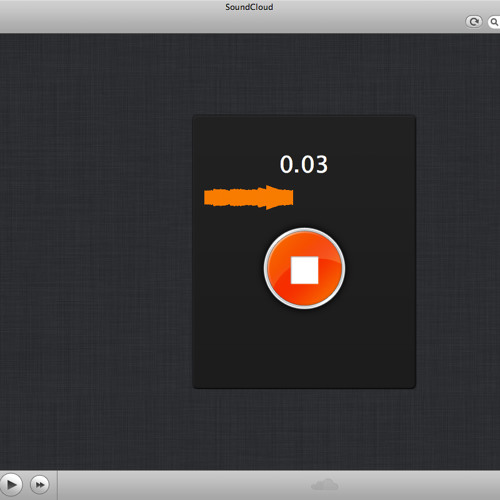Click the tallest peak of the waveform
Viewport: 500px width, 500px height.
(x=271, y=197)
